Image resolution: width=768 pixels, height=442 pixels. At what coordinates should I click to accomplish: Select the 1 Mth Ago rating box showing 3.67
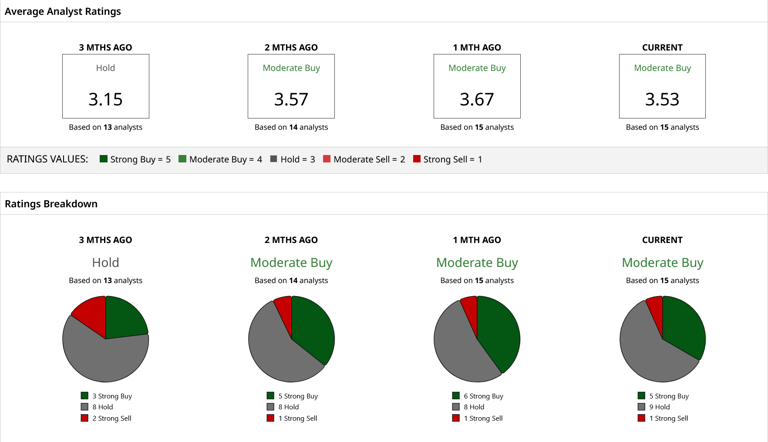click(477, 86)
